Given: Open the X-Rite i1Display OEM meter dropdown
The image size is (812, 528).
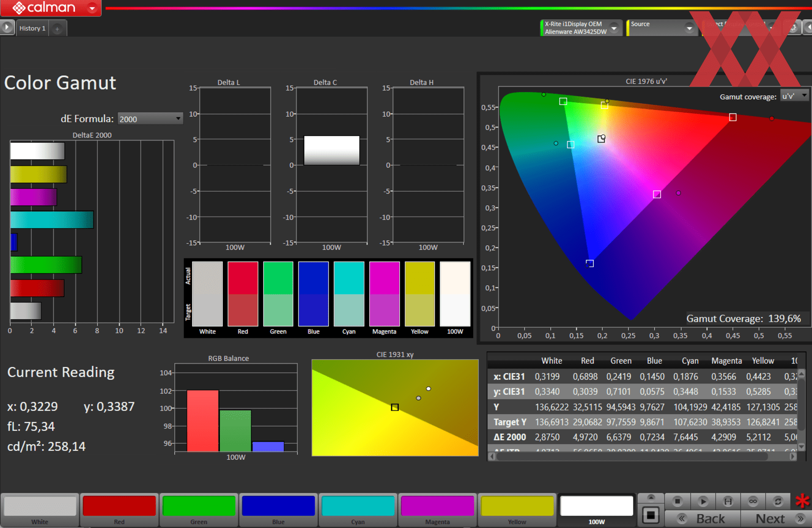Looking at the screenshot, I should 614,28.
